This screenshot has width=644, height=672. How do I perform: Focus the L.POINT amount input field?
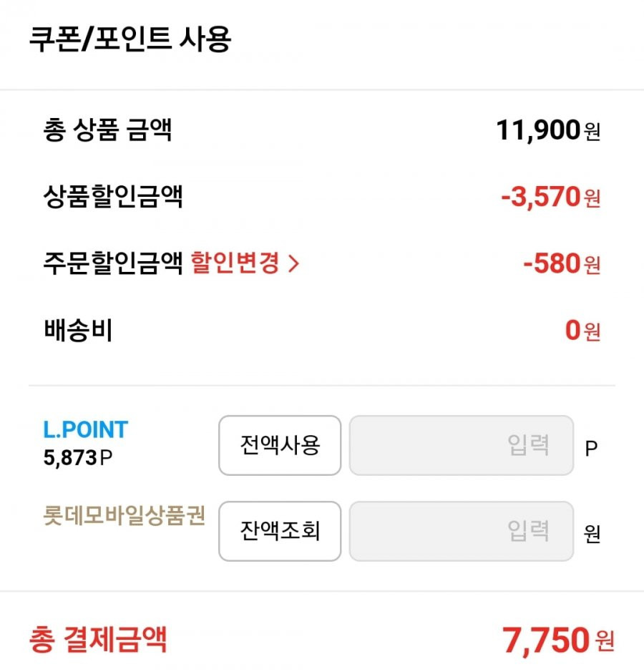(462, 445)
